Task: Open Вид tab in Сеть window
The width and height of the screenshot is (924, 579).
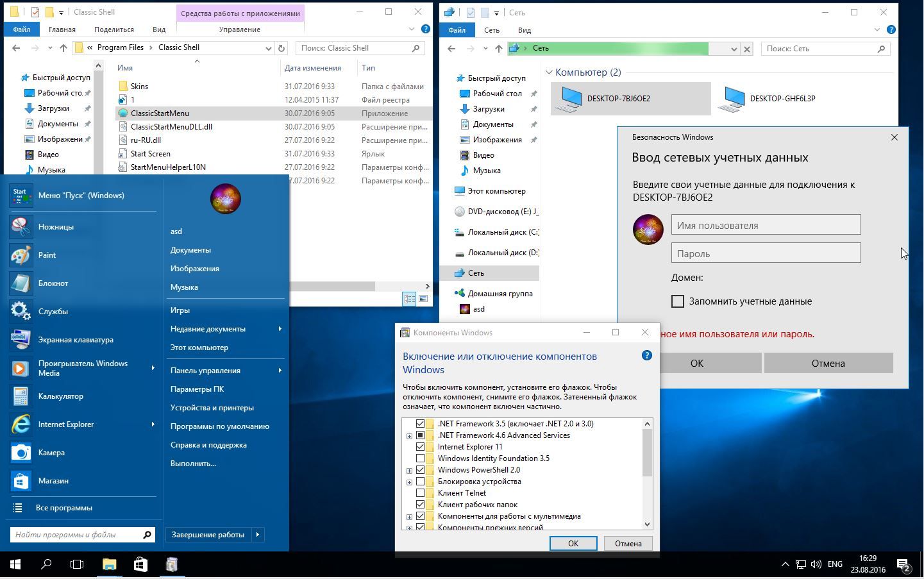Action: click(525, 30)
